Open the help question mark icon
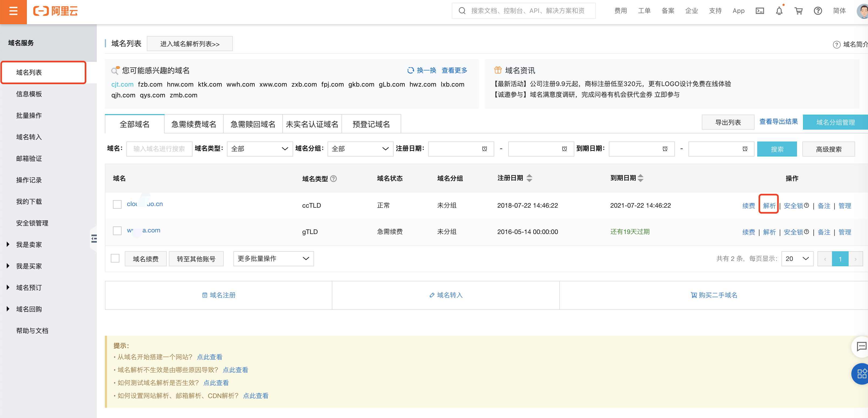This screenshot has width=868, height=418. (x=818, y=11)
